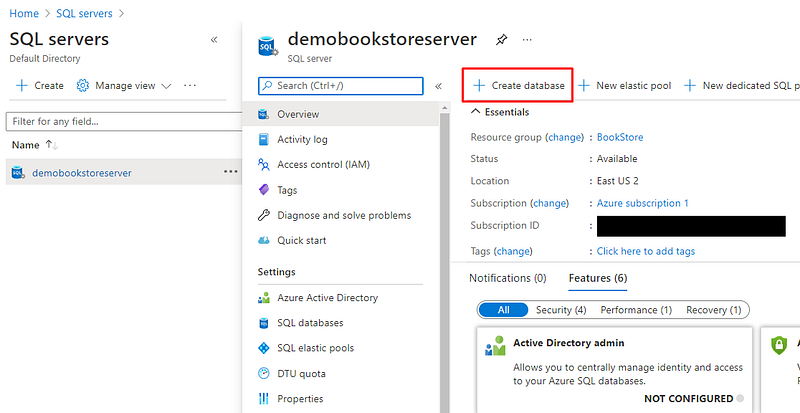The height and width of the screenshot is (413, 800).
Task: Open SQL servers breadcrumb link
Action: [x=84, y=13]
